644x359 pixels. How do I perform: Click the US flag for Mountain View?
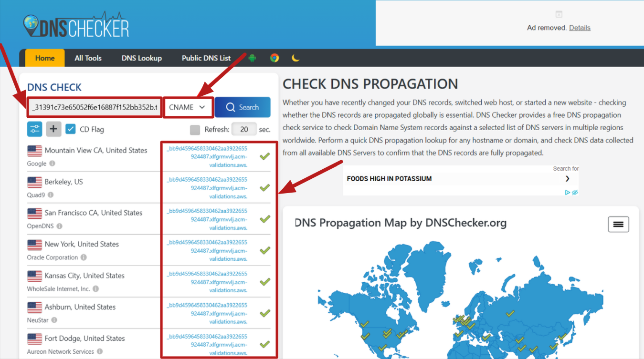point(34,151)
